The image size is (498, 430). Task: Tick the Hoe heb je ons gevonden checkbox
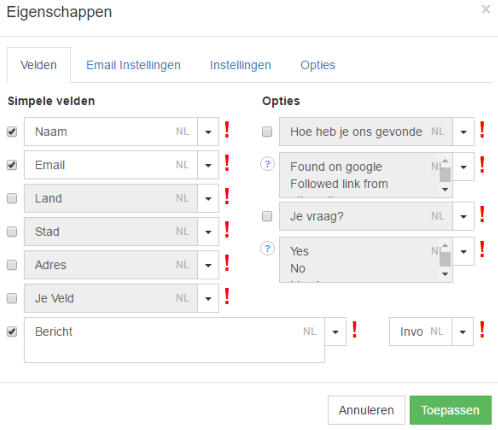point(267,132)
